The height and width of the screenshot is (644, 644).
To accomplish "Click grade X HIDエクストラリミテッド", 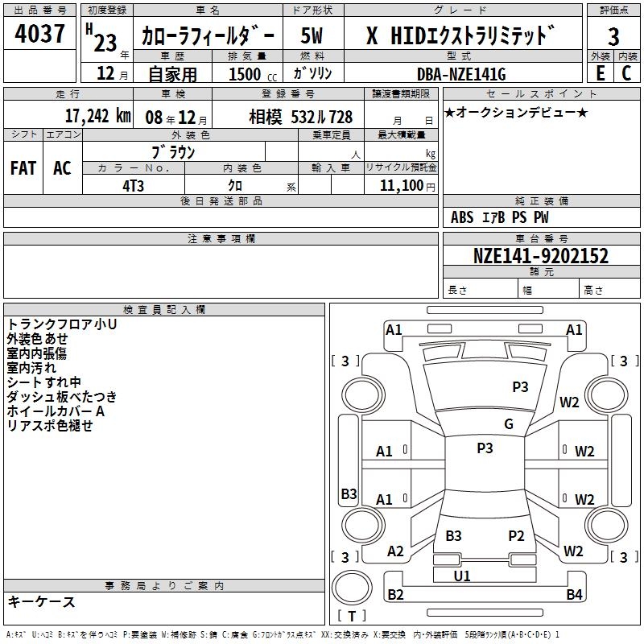I will tap(460, 35).
